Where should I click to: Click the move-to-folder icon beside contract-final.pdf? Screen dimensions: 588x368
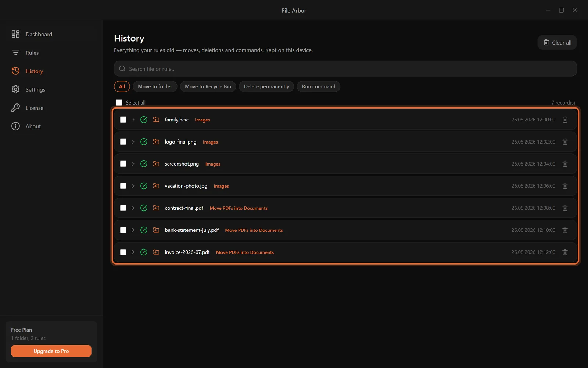tap(156, 208)
